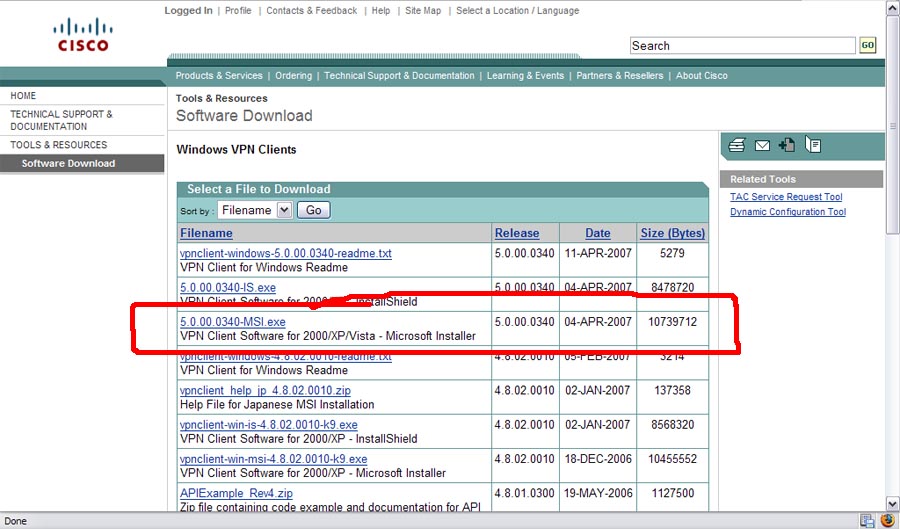Click the Cisco logo
The width and height of the screenshot is (900, 529).
83,35
